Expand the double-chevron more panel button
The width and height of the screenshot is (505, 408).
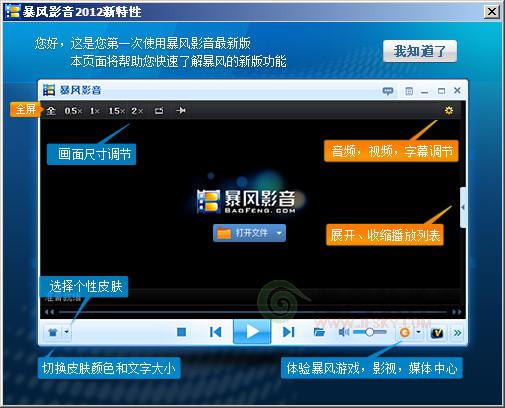[x=458, y=333]
